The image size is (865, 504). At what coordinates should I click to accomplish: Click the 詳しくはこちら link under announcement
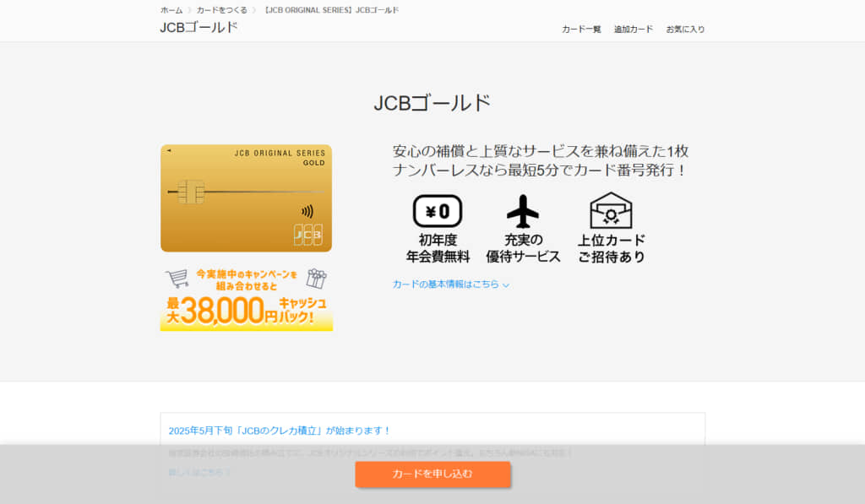pos(199,473)
